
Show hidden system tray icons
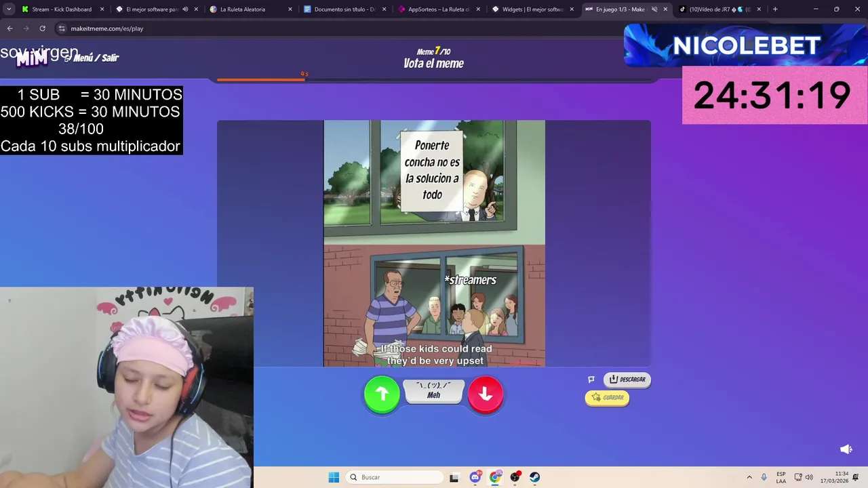click(x=749, y=477)
